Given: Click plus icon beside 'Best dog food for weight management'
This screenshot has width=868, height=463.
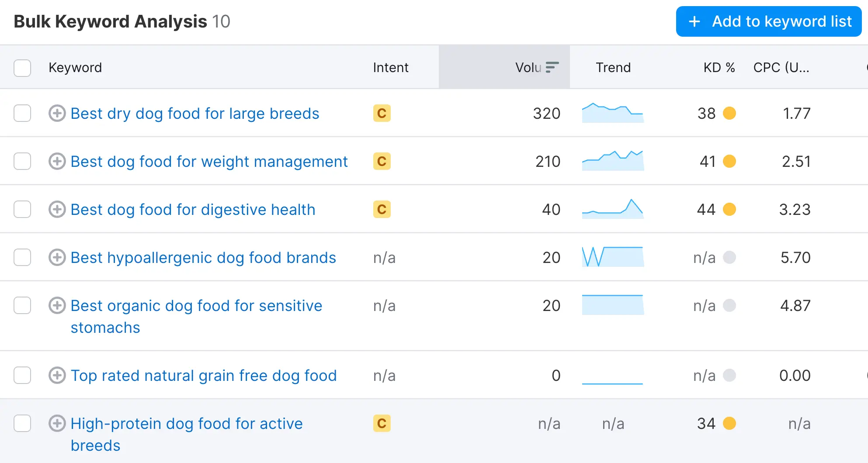Looking at the screenshot, I should [57, 161].
